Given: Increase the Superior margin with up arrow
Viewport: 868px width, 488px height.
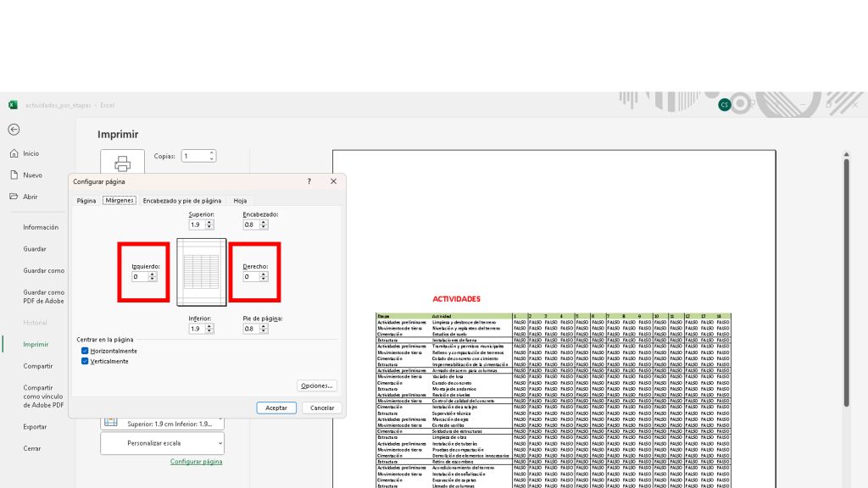Looking at the screenshot, I should tap(209, 223).
